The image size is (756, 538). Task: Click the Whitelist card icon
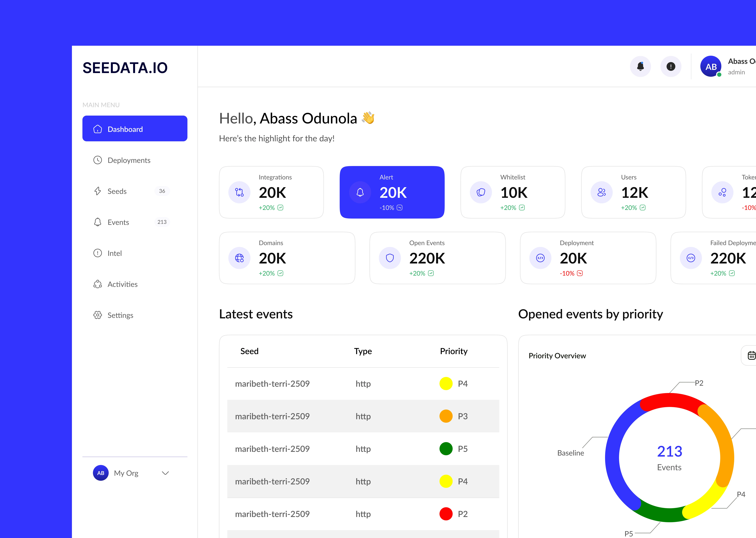pos(481,192)
